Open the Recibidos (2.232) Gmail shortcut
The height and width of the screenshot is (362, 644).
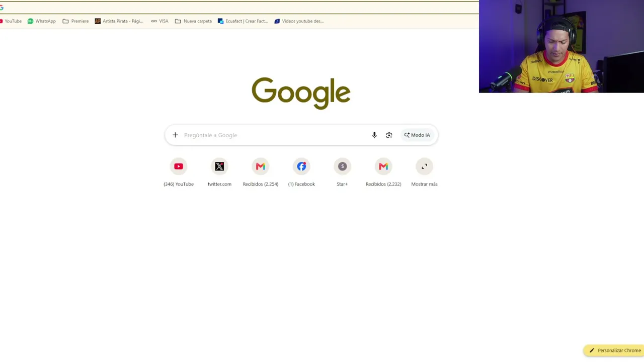click(383, 172)
